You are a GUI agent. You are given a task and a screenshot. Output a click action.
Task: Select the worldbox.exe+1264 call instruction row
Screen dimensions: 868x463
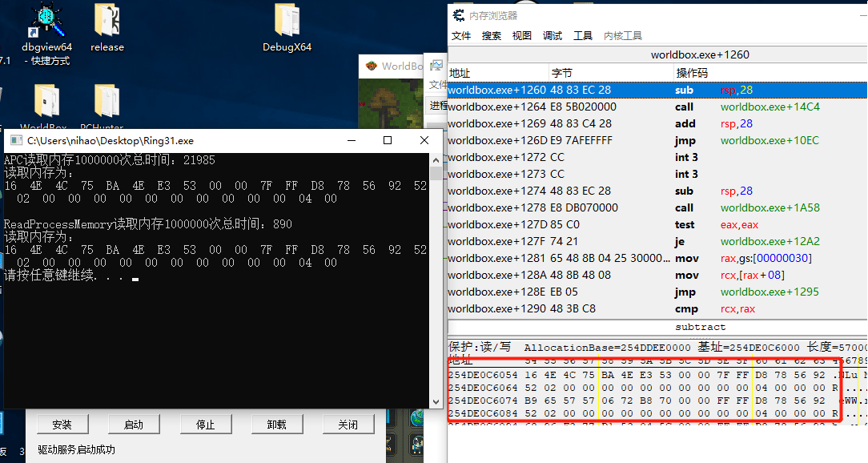(657, 107)
